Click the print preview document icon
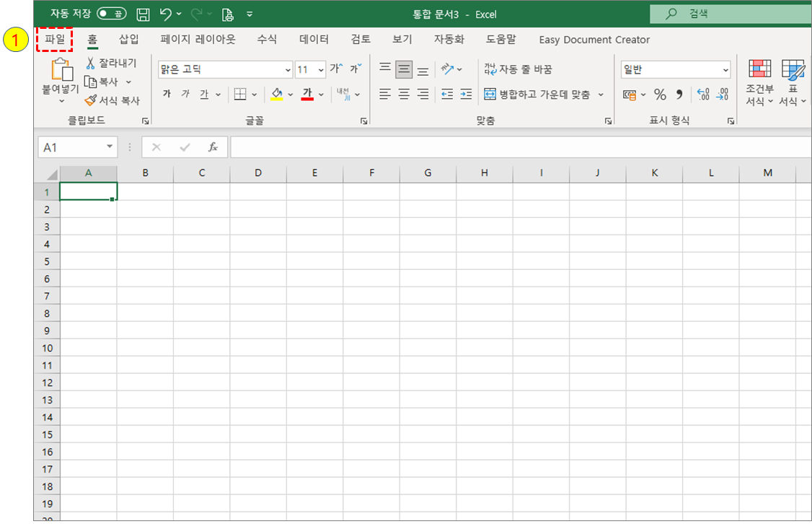The width and height of the screenshot is (812, 524). tap(227, 14)
